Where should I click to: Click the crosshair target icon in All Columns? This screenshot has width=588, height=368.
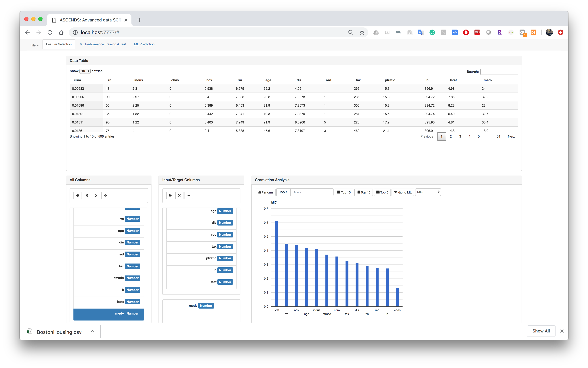pyautogui.click(x=105, y=195)
